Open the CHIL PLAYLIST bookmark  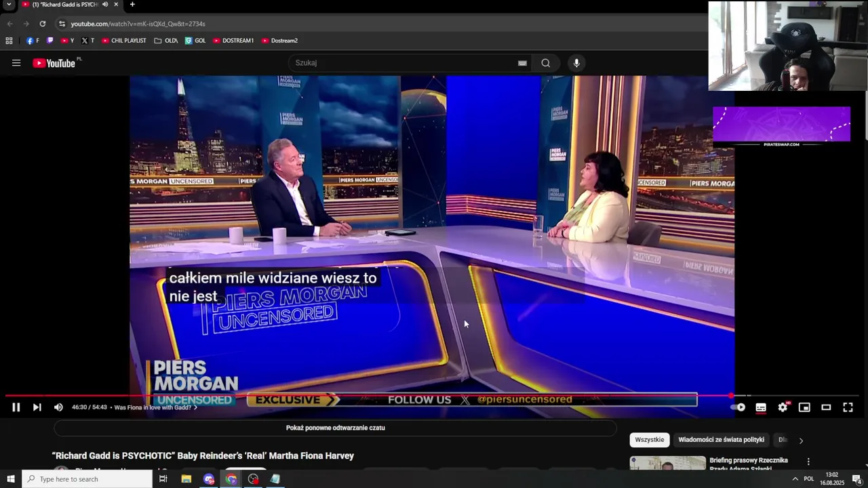[124, 41]
